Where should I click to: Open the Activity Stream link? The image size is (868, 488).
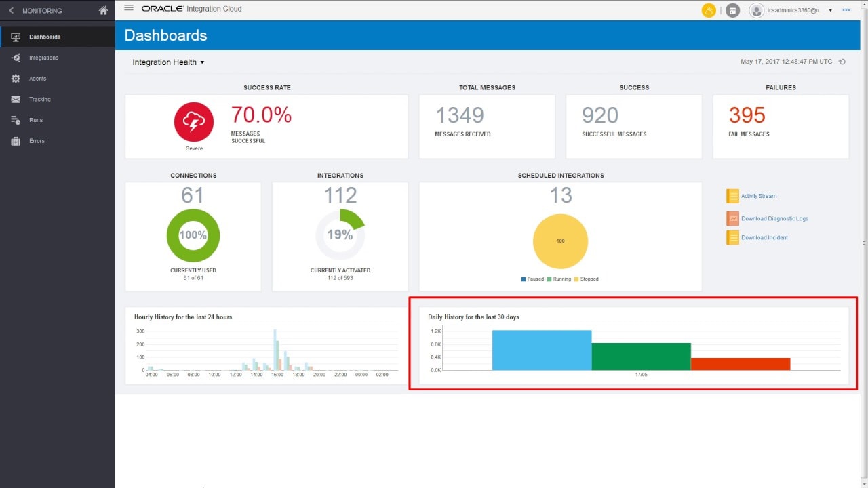pos(759,196)
